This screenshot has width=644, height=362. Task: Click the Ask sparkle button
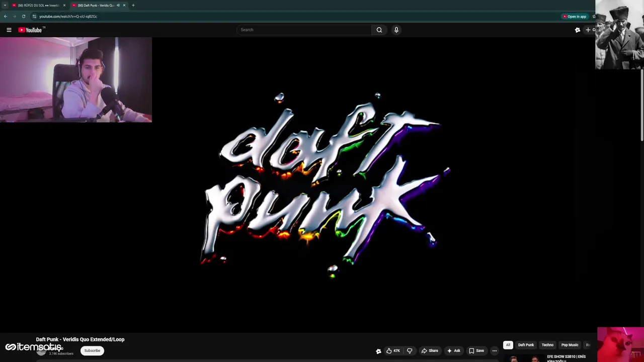point(453,350)
